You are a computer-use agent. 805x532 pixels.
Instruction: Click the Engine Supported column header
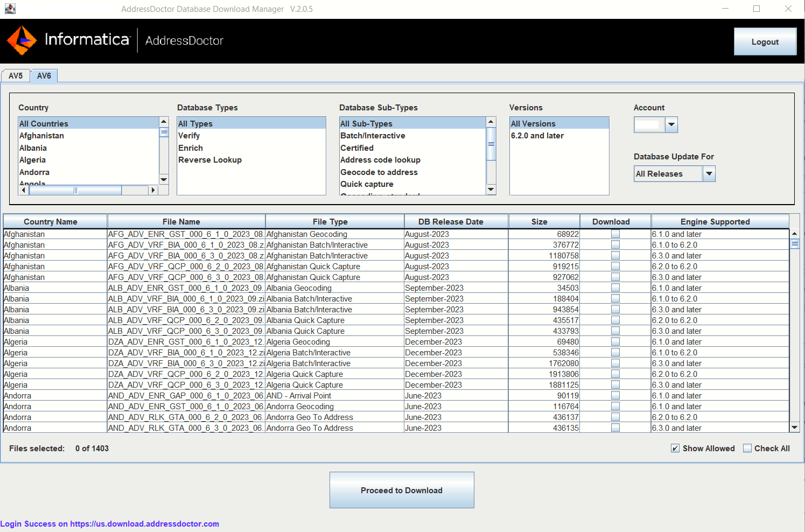point(720,221)
